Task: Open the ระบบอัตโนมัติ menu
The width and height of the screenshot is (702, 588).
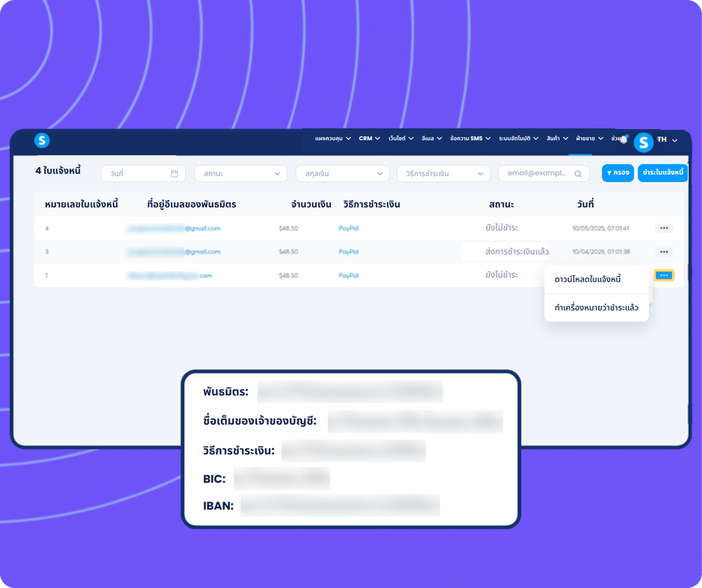Action: pos(518,138)
